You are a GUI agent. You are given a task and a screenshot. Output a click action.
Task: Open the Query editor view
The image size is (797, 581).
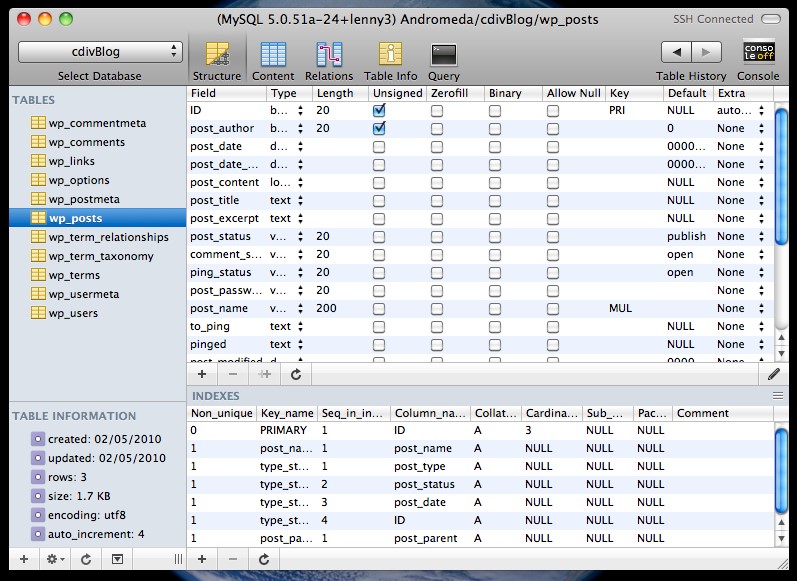[444, 61]
